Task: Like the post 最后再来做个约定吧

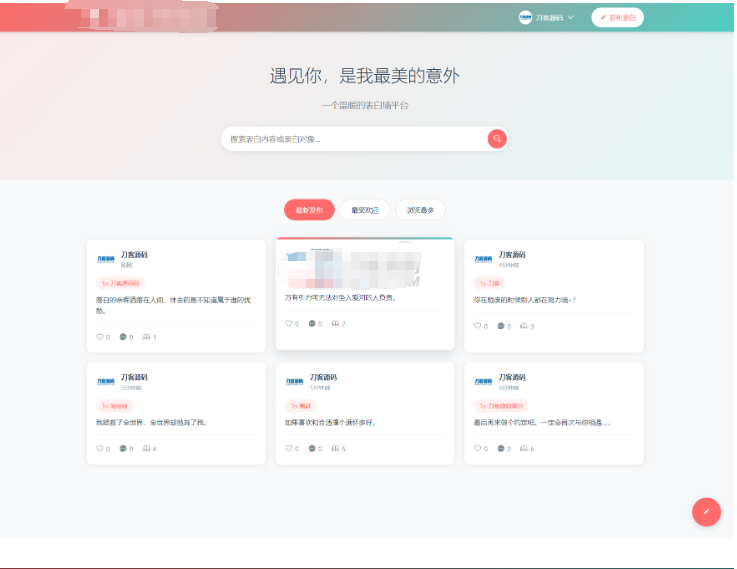Action: click(478, 448)
